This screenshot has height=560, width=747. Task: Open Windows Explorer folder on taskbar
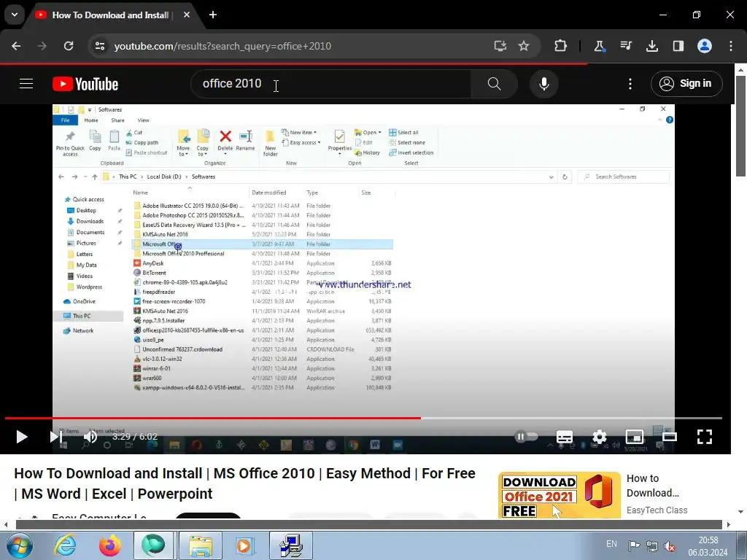pos(201,545)
